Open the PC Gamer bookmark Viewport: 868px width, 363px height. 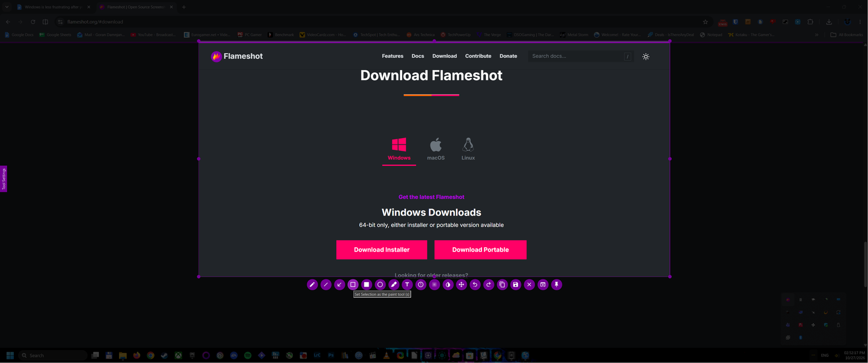(x=249, y=35)
